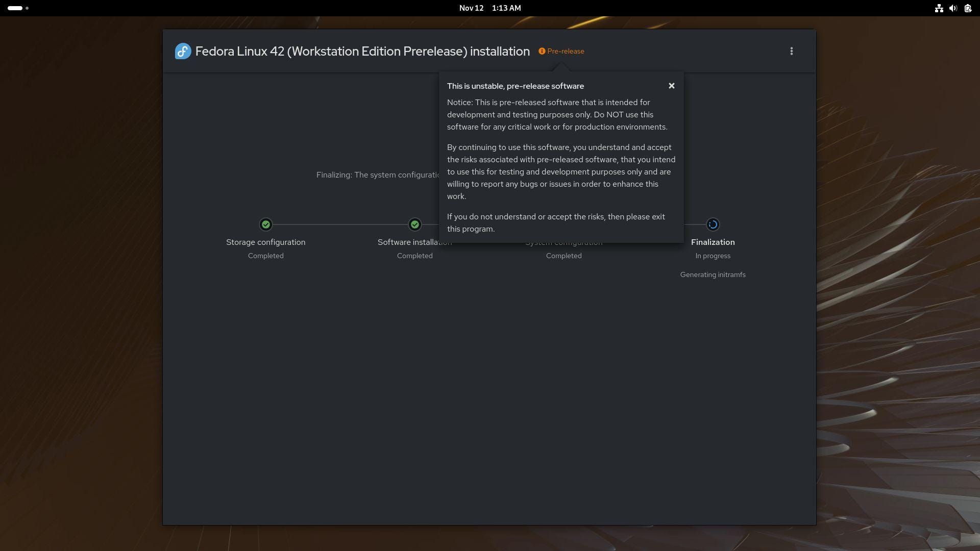The width and height of the screenshot is (980, 551).
Task: Click the workspace indicator dot in the top bar
Action: coord(27,8)
